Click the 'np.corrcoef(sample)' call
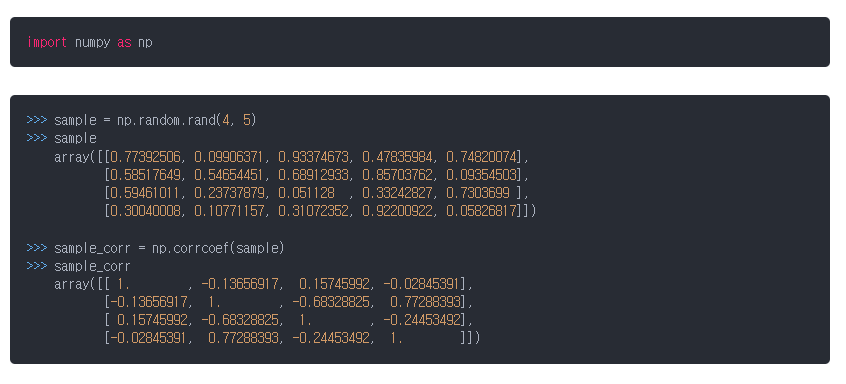 [218, 248]
